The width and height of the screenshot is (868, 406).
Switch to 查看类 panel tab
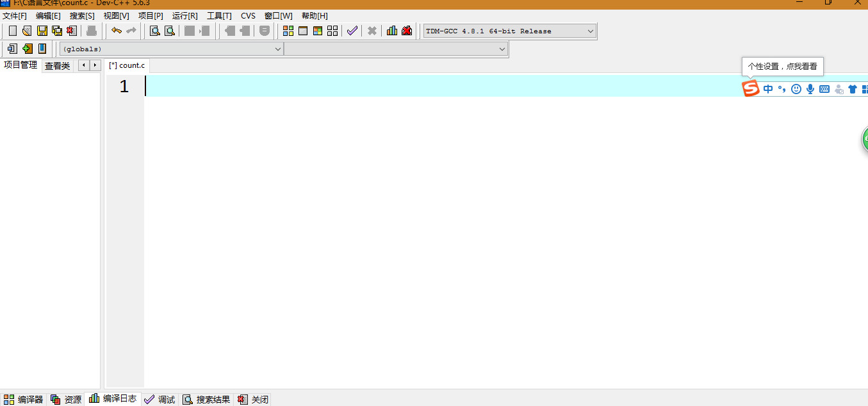pos(58,66)
